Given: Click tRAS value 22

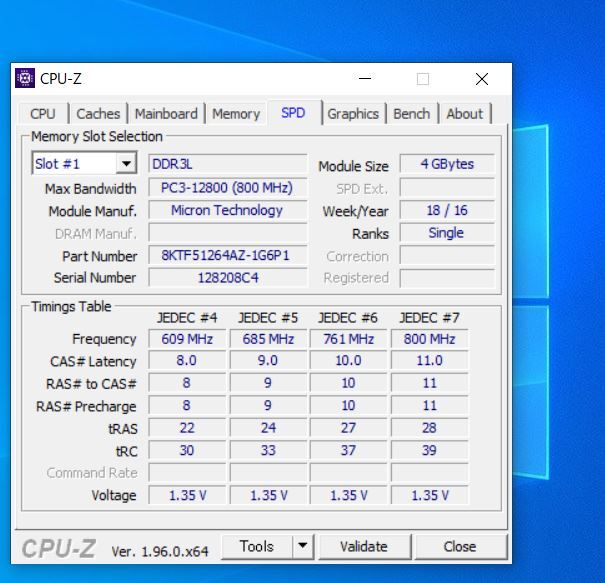Looking at the screenshot, I should point(187,428).
